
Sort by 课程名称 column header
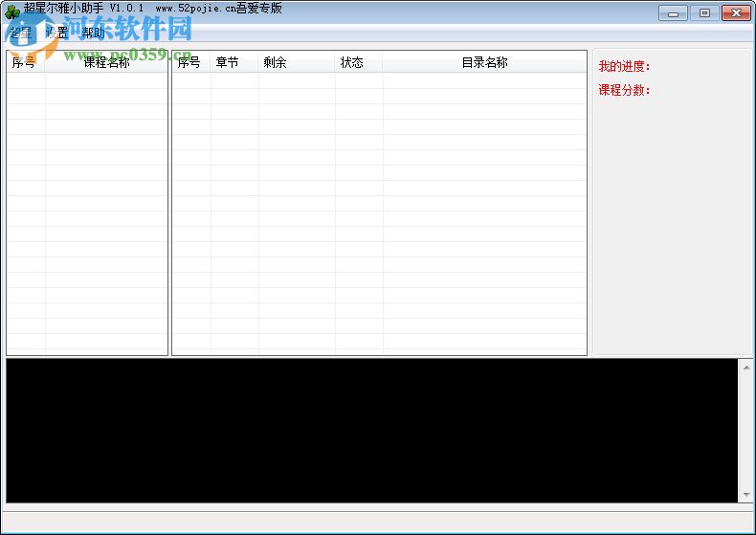point(106,62)
